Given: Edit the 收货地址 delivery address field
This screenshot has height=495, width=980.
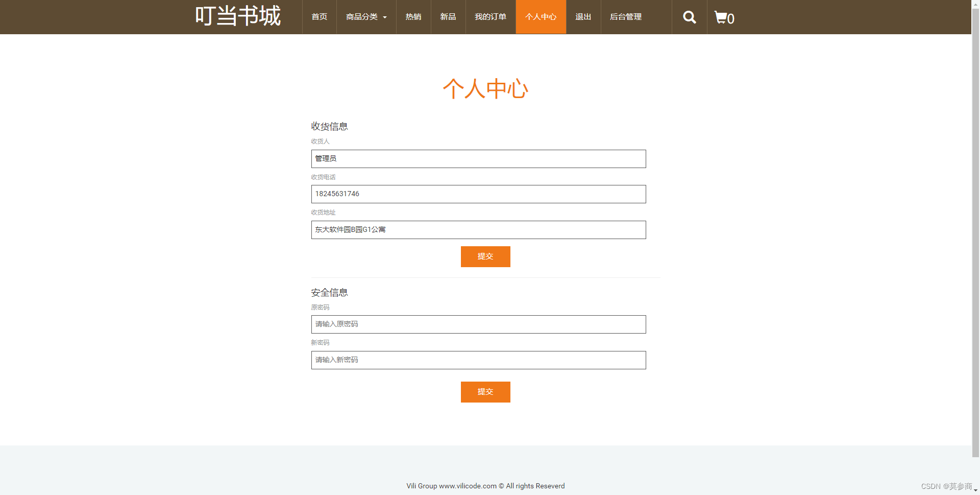Looking at the screenshot, I should point(478,229).
